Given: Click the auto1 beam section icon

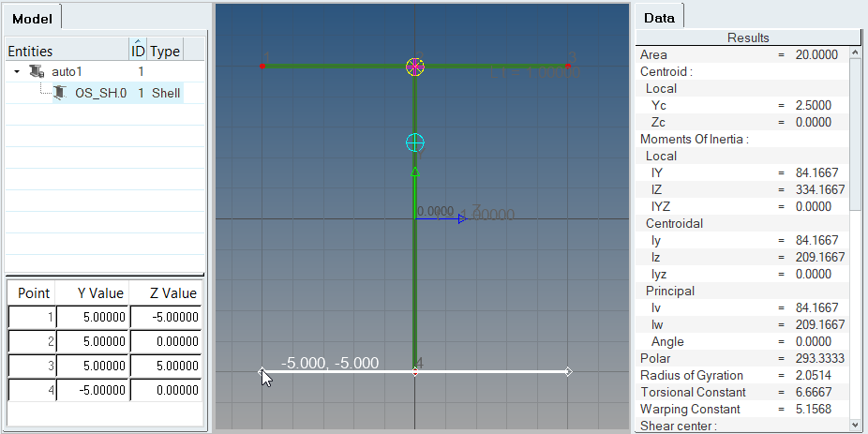Looking at the screenshot, I should 37,71.
